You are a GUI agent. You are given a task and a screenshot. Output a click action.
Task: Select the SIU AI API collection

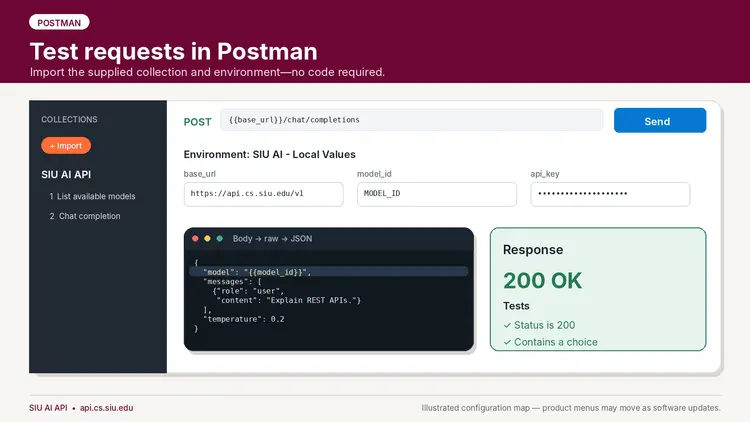pyautogui.click(x=66, y=175)
